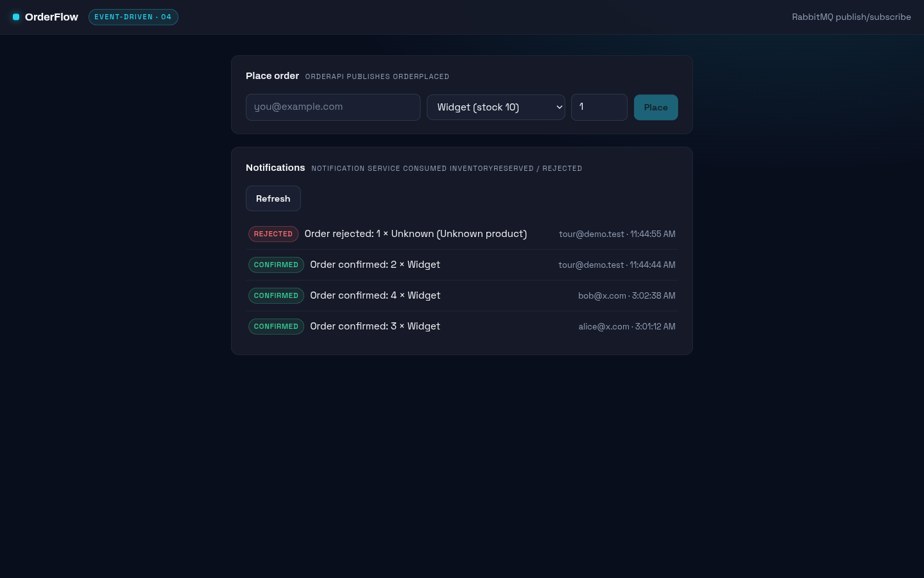This screenshot has height=578, width=924.
Task: Click the 'NOTIFICATION SERVICE CONSUMED' subtitle text
Action: click(447, 168)
